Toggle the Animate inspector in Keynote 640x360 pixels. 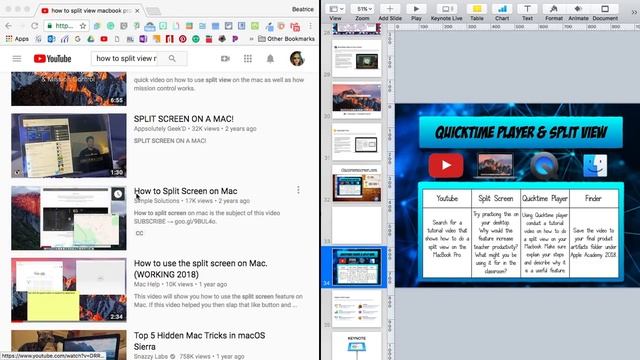tap(578, 12)
